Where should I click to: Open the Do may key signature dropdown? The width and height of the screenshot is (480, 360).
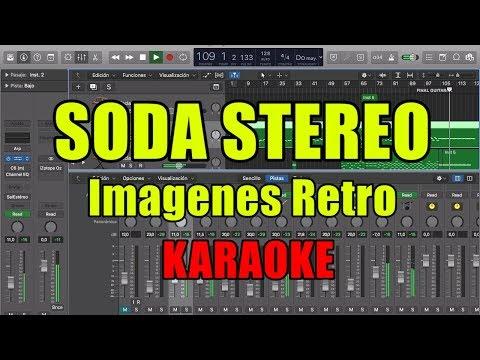tap(309, 58)
